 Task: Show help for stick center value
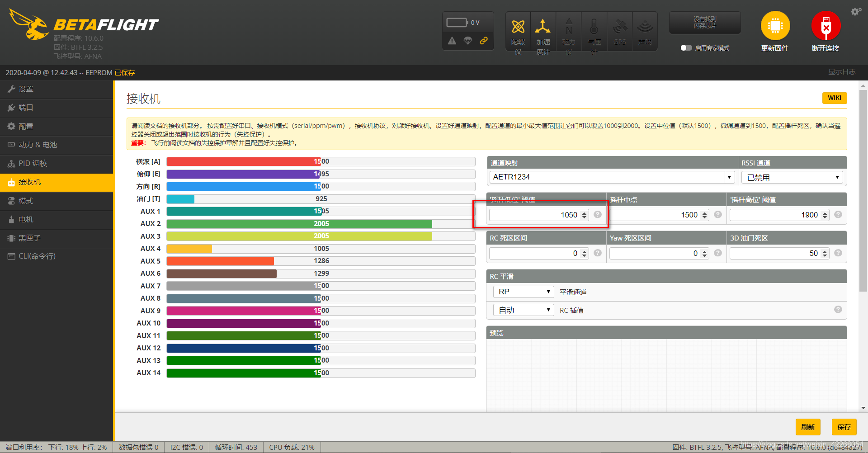point(718,215)
